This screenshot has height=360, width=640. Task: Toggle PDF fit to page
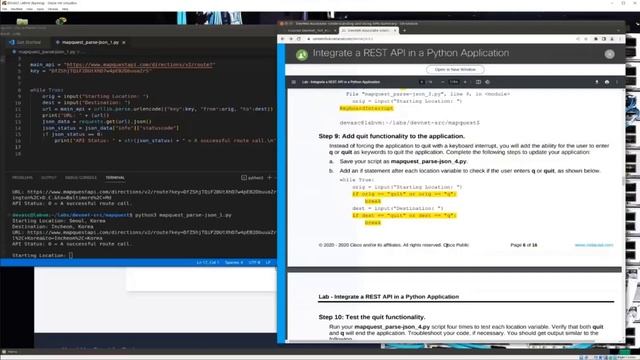click(x=478, y=82)
